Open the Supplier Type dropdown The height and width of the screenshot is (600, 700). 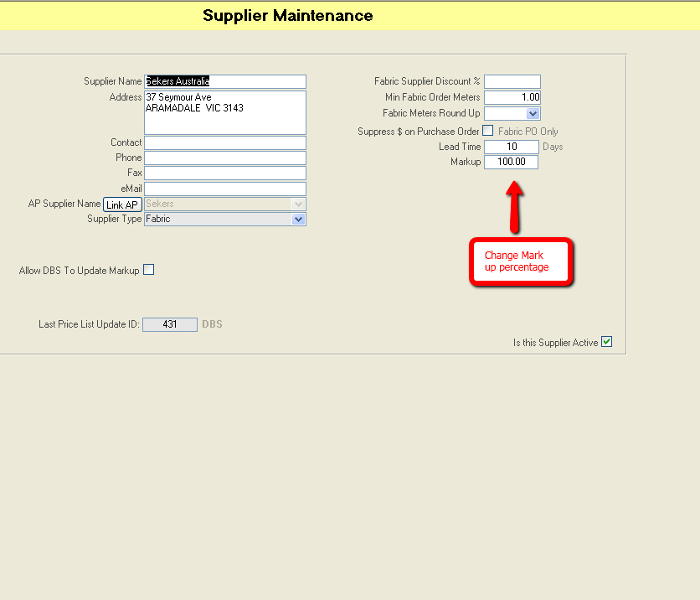pos(299,219)
